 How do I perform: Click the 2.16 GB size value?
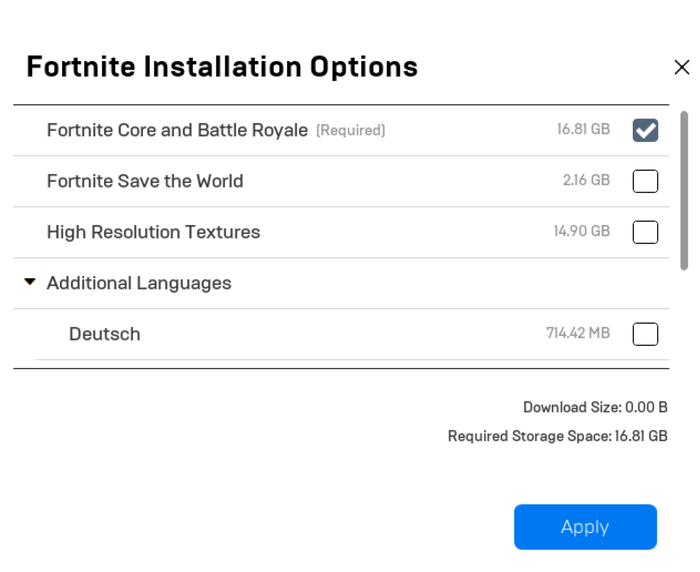(x=586, y=180)
